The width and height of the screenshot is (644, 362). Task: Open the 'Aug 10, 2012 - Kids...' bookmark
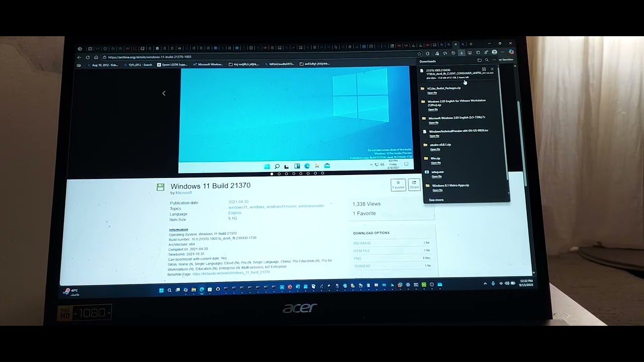tap(102, 65)
